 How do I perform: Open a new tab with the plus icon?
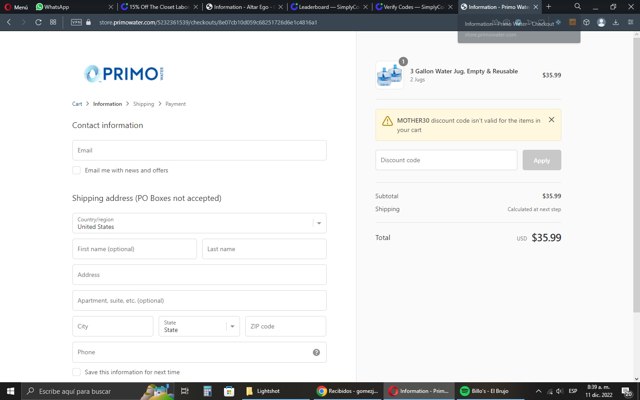[548, 7]
